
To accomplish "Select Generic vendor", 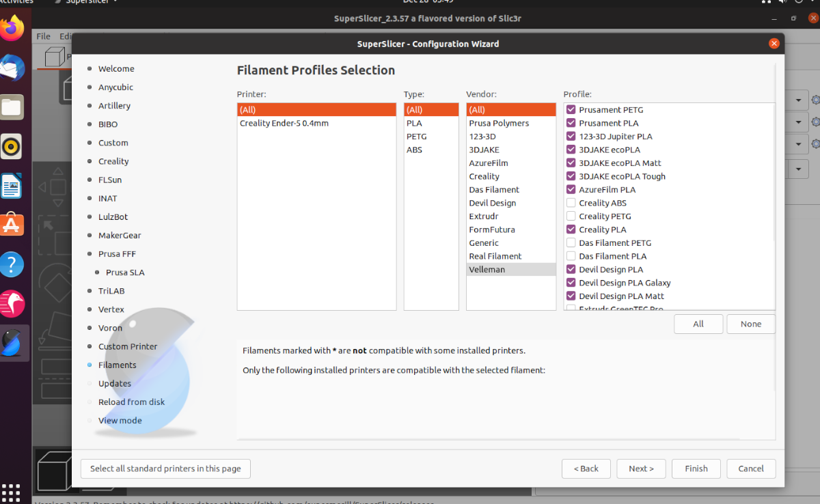I will pos(511,242).
